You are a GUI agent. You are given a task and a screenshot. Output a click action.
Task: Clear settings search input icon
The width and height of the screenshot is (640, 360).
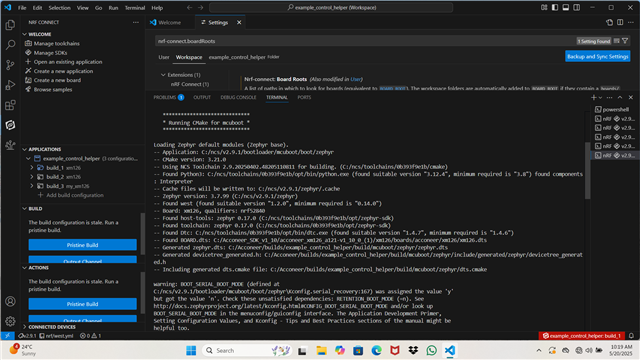coord(617,41)
